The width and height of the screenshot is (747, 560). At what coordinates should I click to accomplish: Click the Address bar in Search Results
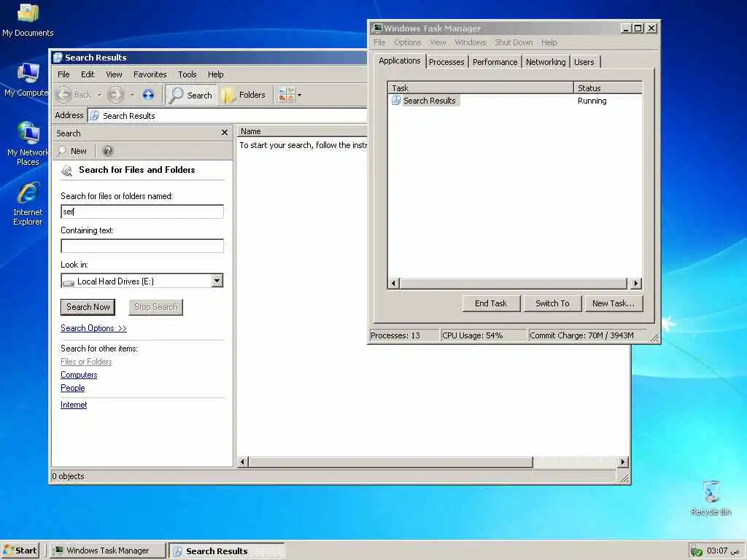pos(228,116)
